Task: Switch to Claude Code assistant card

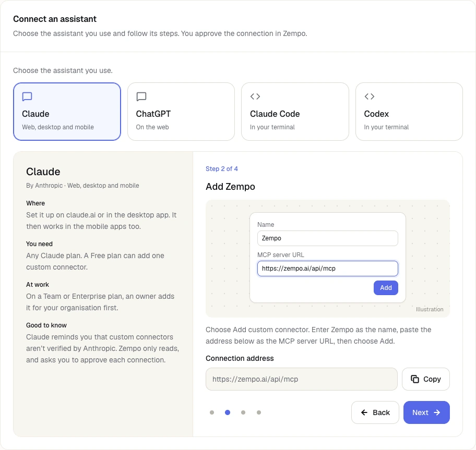Action: [x=295, y=112]
